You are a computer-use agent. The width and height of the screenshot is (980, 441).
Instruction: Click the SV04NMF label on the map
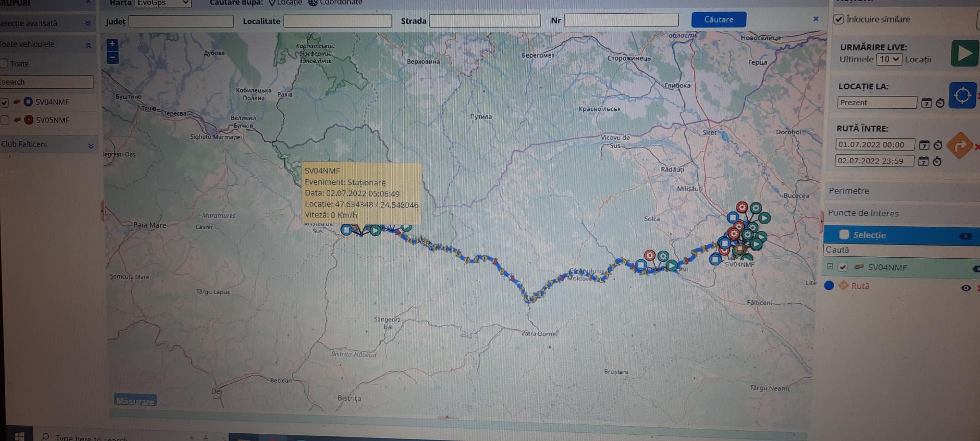point(740,264)
